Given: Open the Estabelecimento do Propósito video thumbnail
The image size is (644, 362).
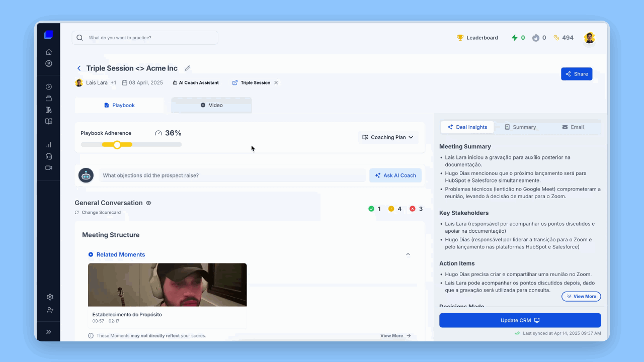Looking at the screenshot, I should (168, 285).
